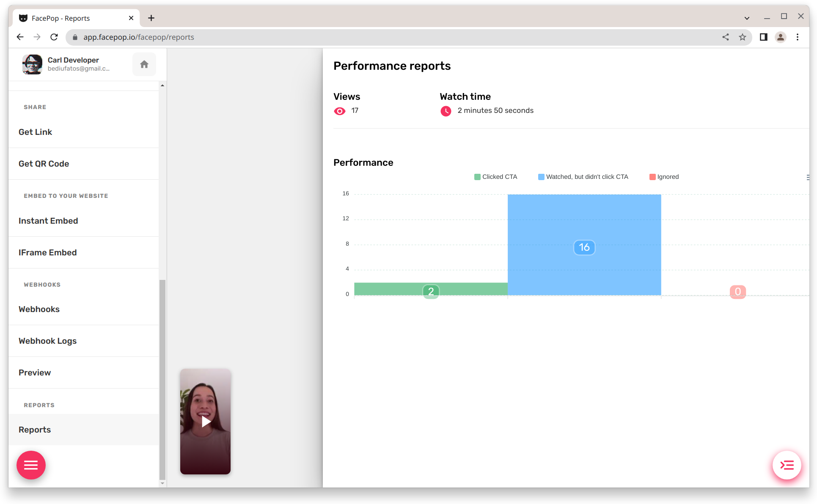Expand the WEBHOOKS section in sidebar
The image size is (817, 504).
pos(41,284)
